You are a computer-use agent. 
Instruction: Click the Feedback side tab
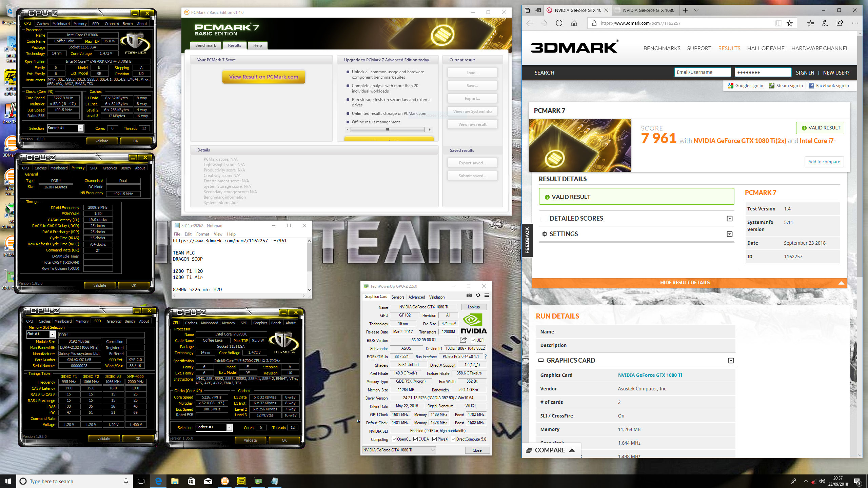pyautogui.click(x=527, y=240)
